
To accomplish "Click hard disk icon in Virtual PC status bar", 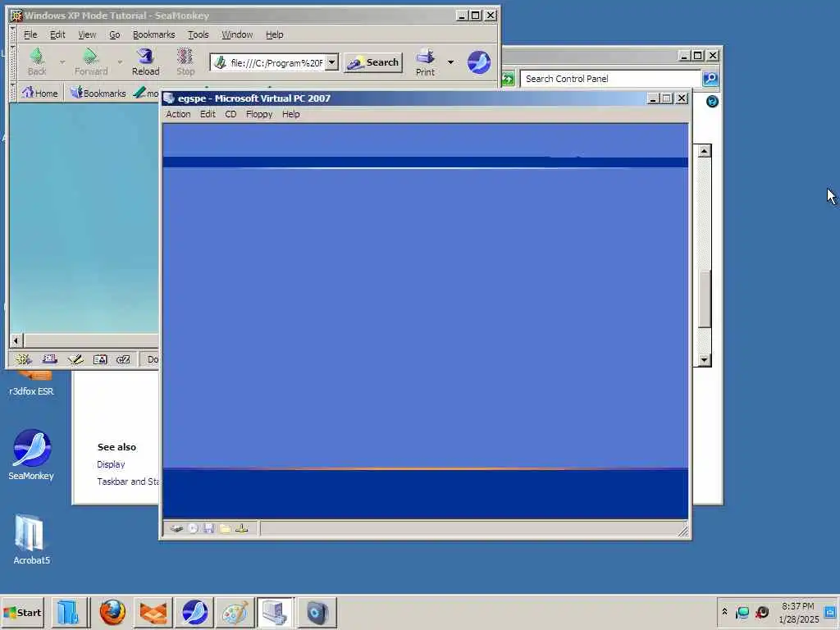I will tap(176, 529).
